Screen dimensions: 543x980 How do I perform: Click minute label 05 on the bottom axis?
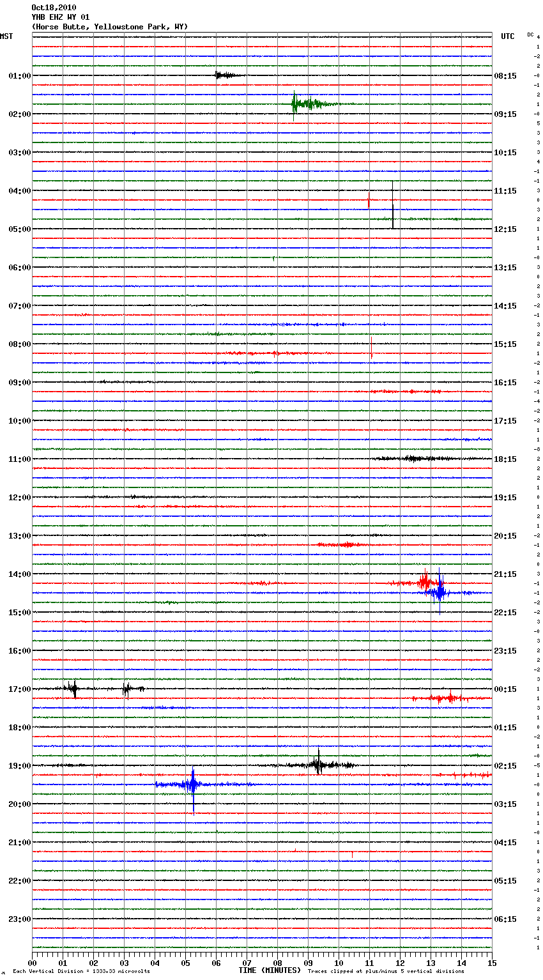click(x=185, y=963)
